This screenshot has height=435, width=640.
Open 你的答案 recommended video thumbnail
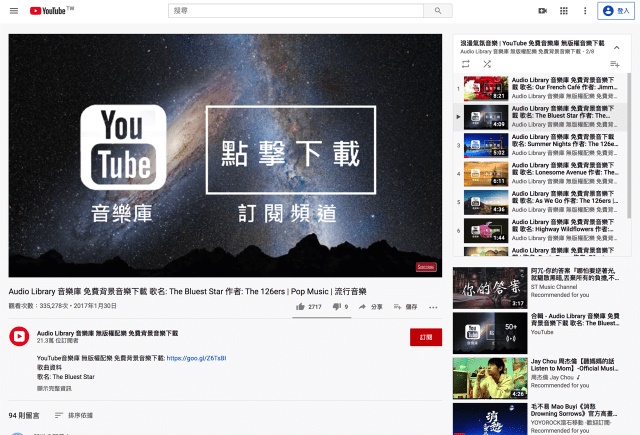point(490,288)
